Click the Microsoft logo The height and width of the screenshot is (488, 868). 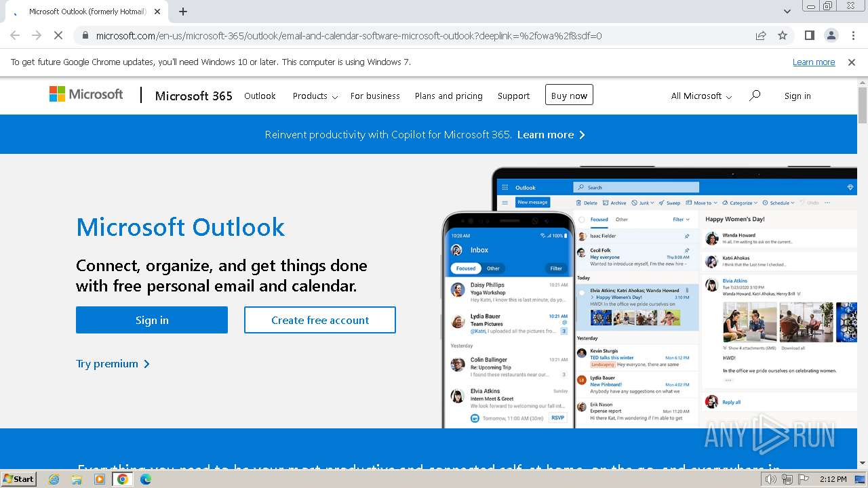(x=86, y=94)
